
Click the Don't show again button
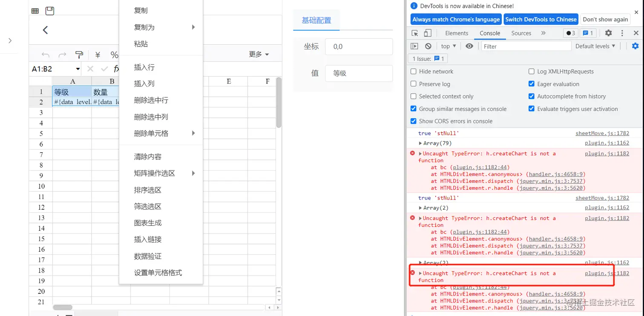(605, 19)
